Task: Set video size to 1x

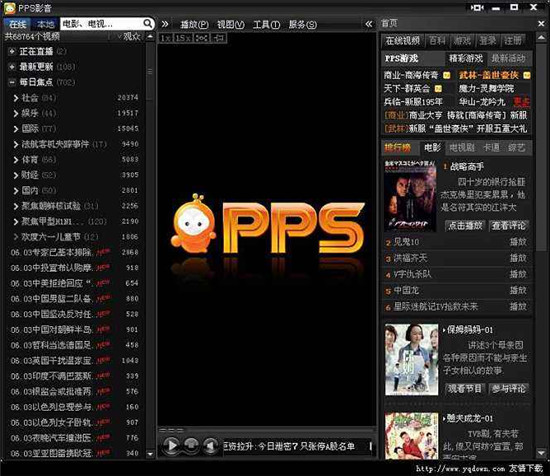Action: [x=165, y=38]
